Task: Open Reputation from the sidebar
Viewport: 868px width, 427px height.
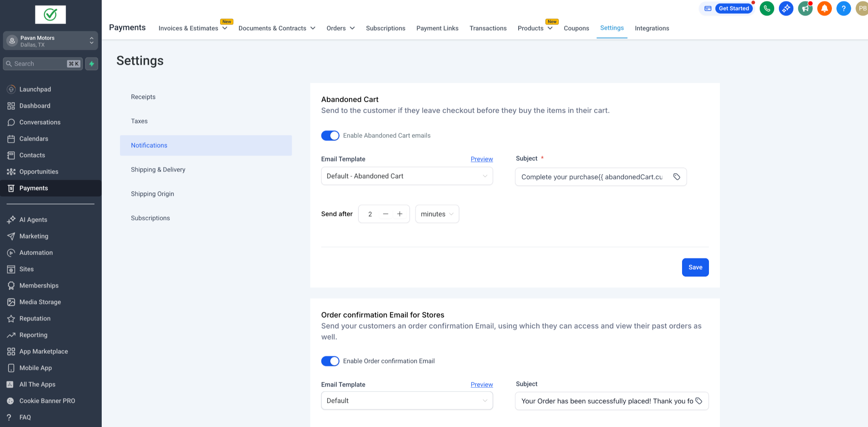Action: pyautogui.click(x=35, y=318)
